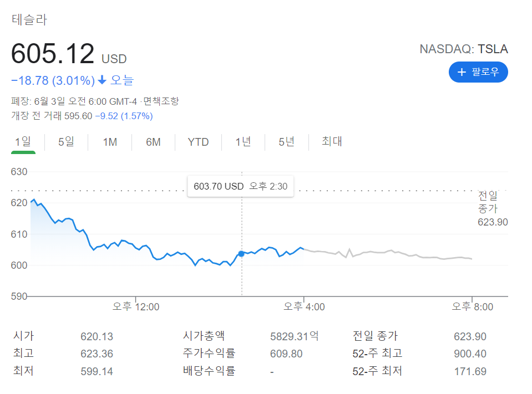Open the 5년 chart range tab
Viewport: 532px width, 394px height.
tap(287, 142)
